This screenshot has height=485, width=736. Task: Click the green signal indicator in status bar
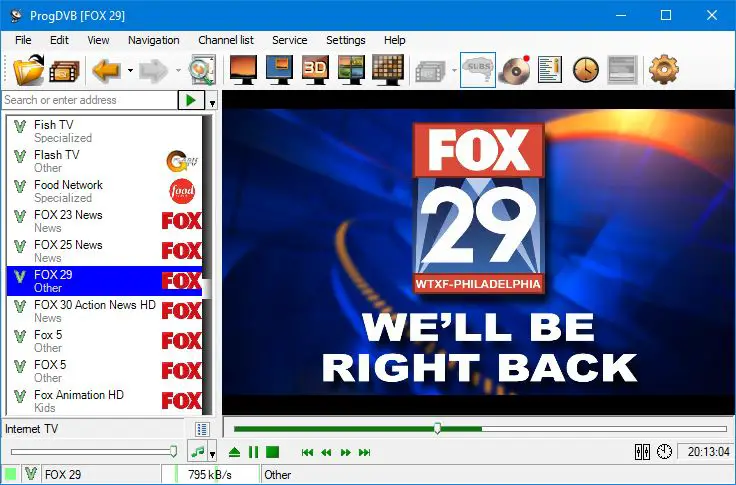coord(10,474)
